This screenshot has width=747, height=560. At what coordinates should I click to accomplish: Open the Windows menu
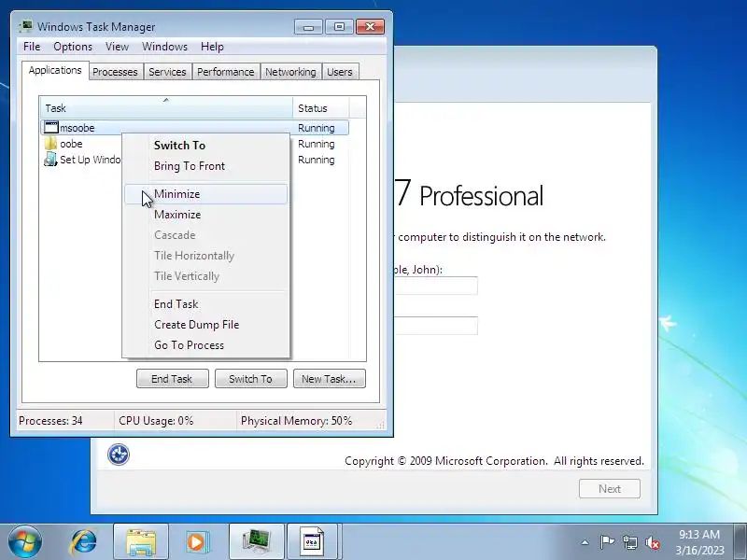coord(165,47)
